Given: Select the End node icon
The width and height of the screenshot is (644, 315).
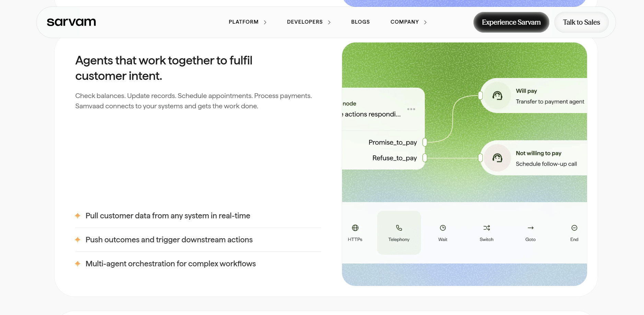Looking at the screenshot, I should pos(574,228).
